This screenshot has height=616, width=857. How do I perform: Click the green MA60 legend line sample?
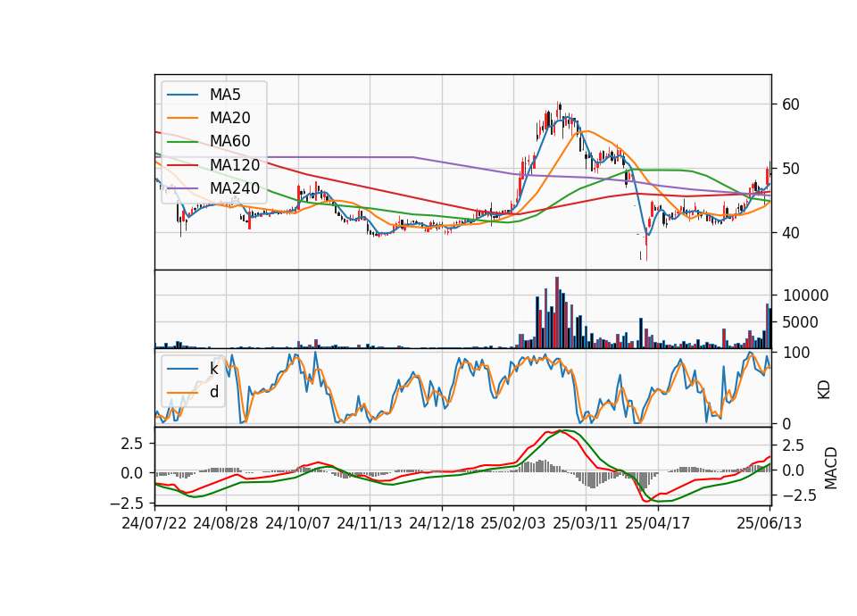(182, 141)
